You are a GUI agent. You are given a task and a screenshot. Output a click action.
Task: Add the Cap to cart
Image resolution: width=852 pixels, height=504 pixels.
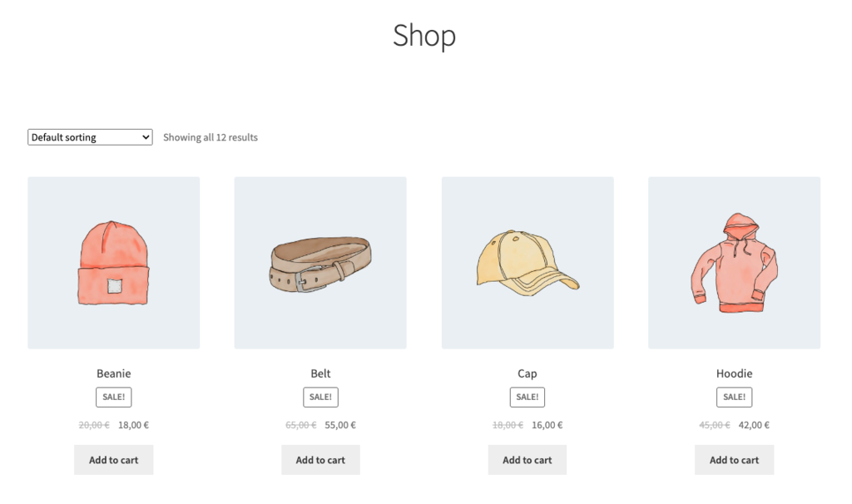tap(527, 459)
